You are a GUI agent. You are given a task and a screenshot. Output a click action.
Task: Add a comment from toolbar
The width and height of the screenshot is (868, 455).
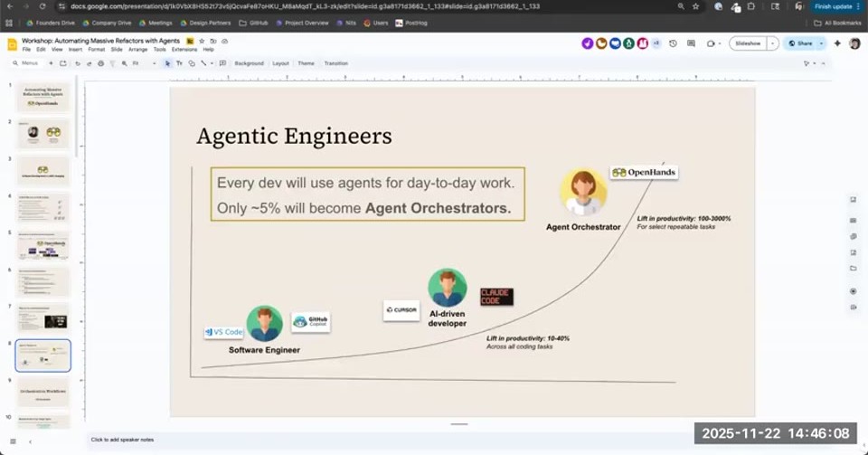click(x=222, y=63)
